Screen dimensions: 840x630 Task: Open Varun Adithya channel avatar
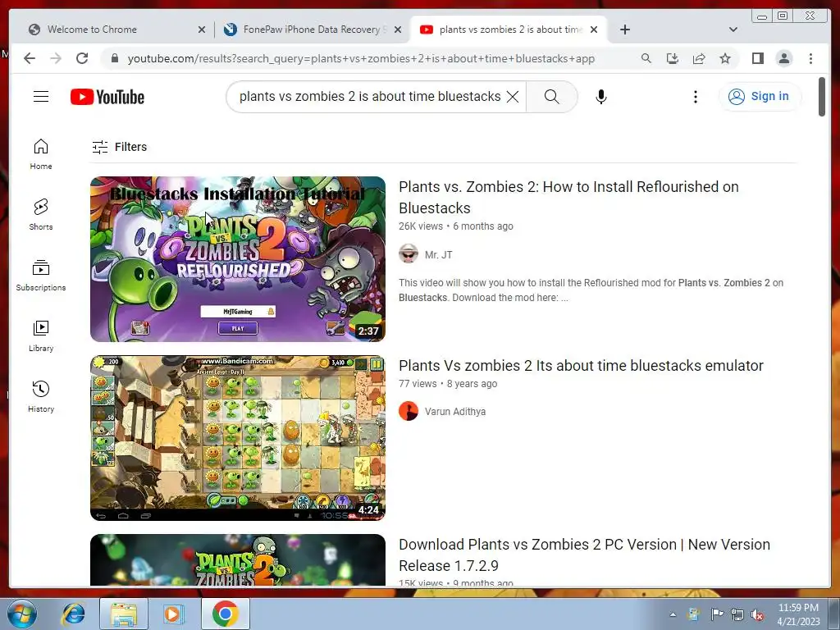tap(409, 412)
